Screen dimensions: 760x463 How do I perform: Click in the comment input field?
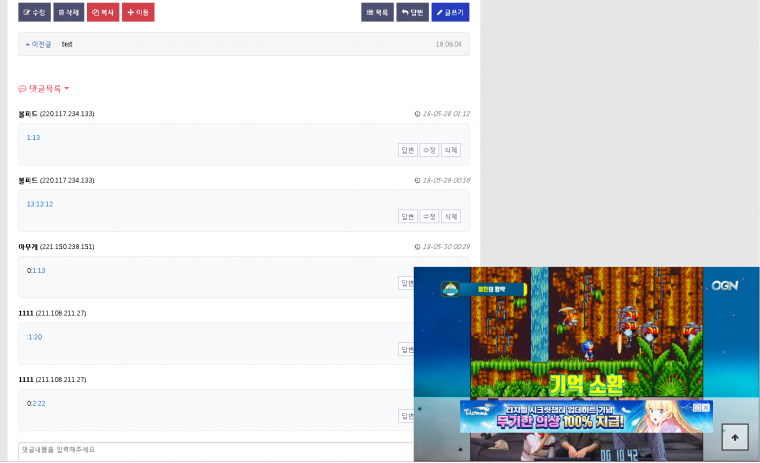[216, 451]
